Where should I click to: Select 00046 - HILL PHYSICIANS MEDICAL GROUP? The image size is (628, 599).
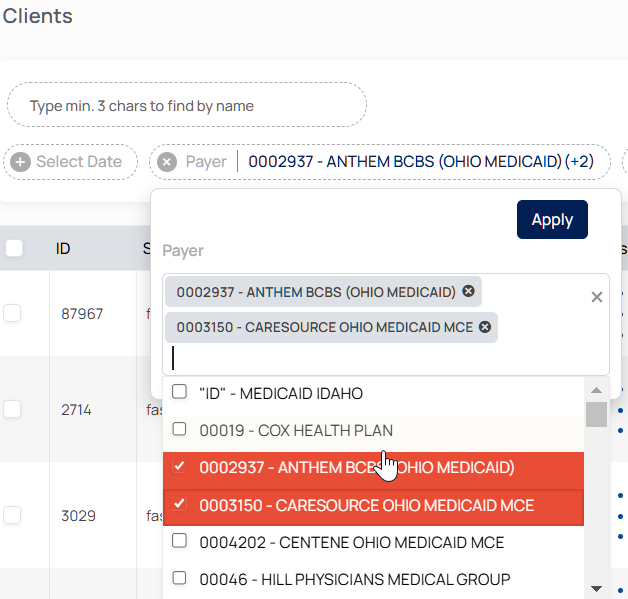coord(180,578)
